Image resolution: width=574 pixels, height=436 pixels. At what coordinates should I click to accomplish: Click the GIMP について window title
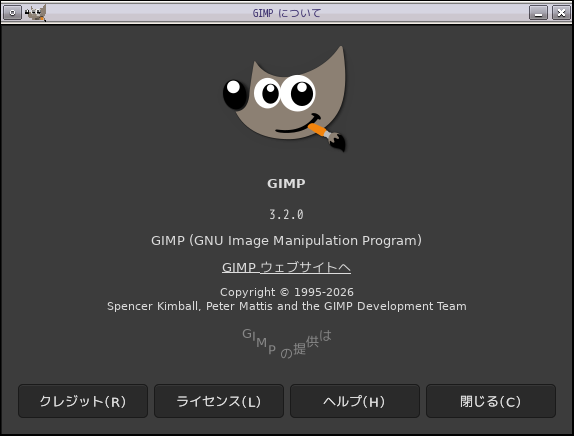tap(287, 13)
